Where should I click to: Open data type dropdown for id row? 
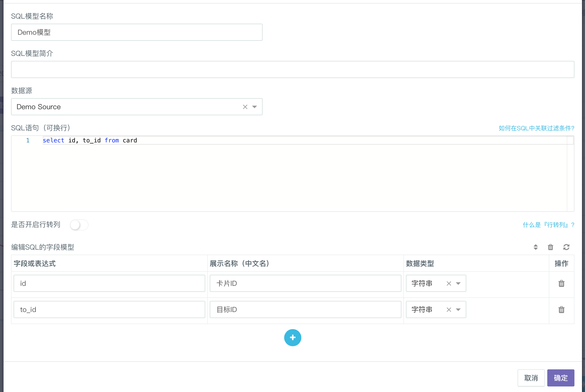coord(458,284)
